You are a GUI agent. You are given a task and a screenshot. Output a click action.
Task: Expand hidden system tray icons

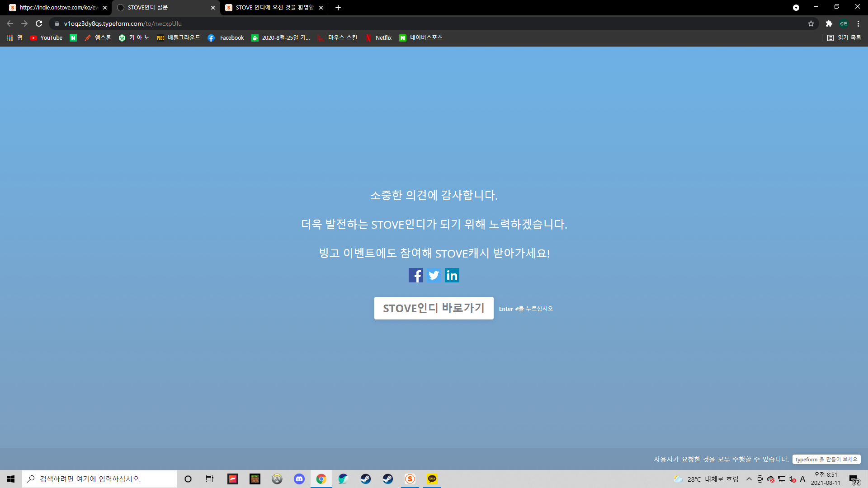click(749, 479)
